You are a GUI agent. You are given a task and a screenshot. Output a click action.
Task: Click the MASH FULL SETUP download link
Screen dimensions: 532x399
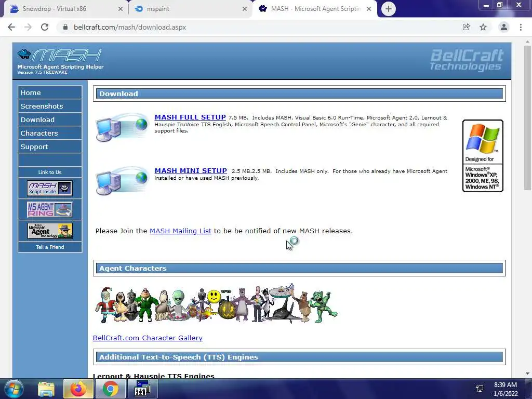[x=190, y=117]
